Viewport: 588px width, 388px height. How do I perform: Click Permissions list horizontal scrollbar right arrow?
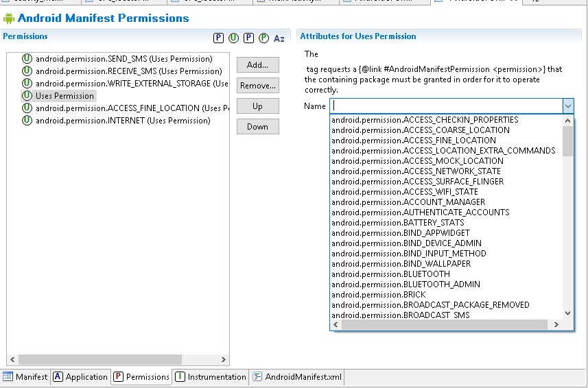pos(224,359)
